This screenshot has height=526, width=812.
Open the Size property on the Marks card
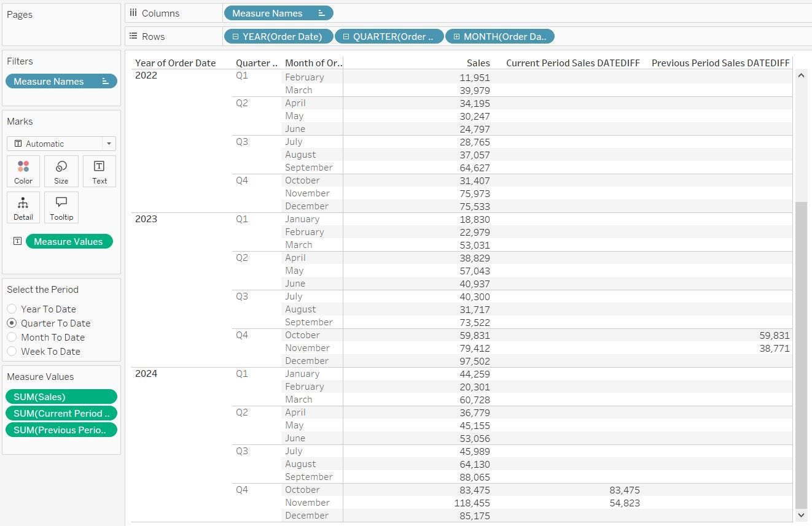(x=61, y=171)
